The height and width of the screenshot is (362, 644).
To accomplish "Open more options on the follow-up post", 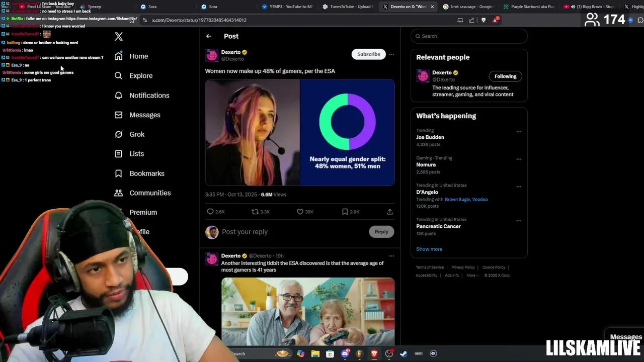I will [391, 256].
